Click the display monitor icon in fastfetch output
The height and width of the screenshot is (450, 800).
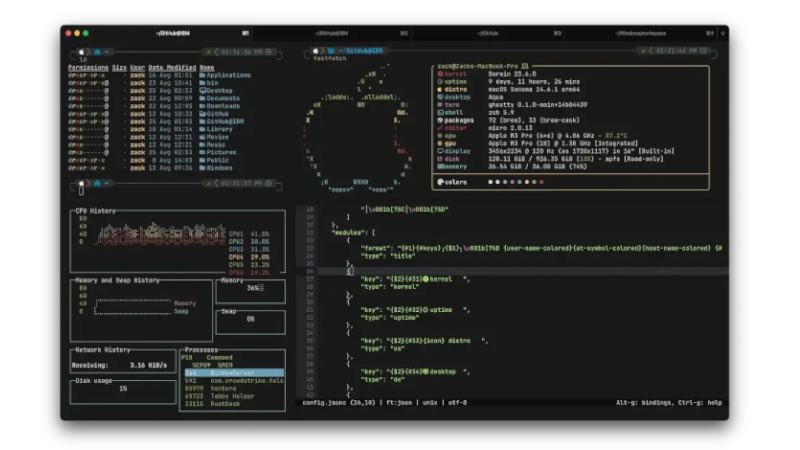(x=440, y=151)
